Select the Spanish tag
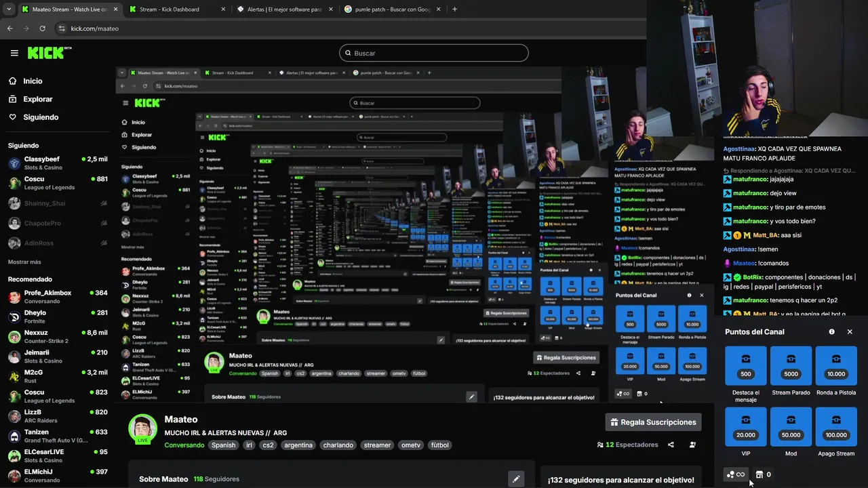The image size is (868, 488). tap(223, 445)
